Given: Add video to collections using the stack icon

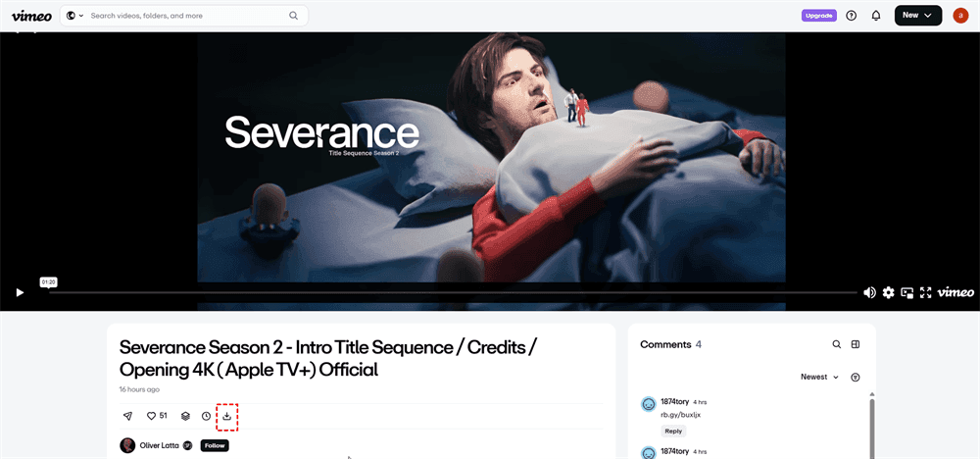Looking at the screenshot, I should click(x=185, y=416).
